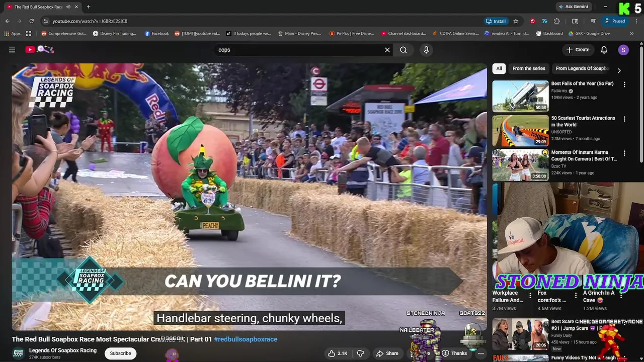The image size is (644, 362).
Task: Open the page scrollbar track
Action: tap(641, 201)
